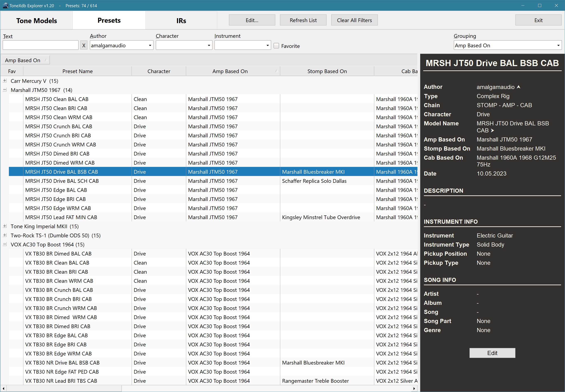Screen dimensions: 565x392
Task: Select preset MRSH JT50 Clean BAL CAB
Action: (x=57, y=99)
